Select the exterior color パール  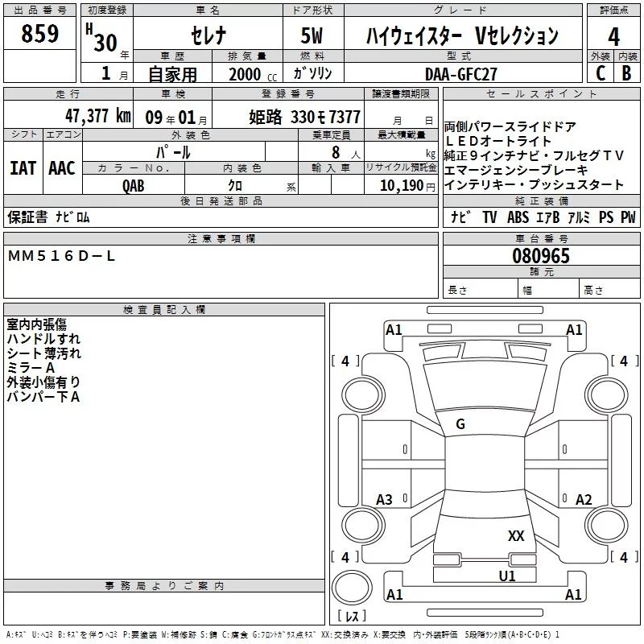point(173,152)
